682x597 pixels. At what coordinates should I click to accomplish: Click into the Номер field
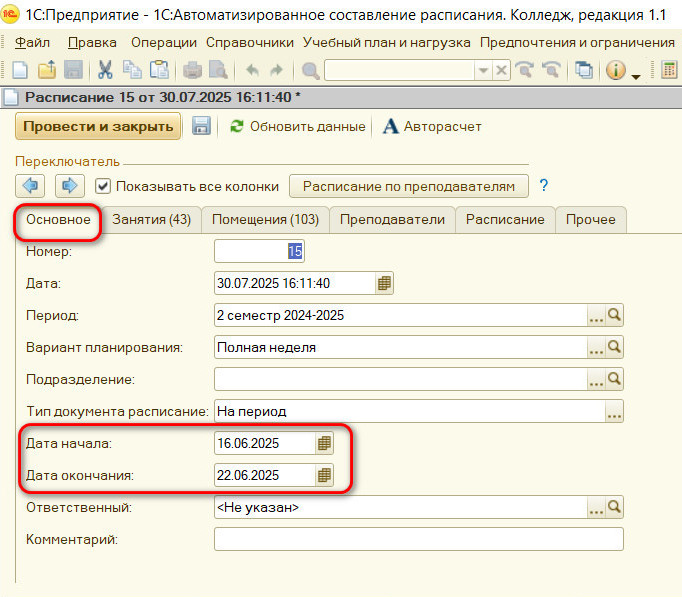[x=259, y=251]
